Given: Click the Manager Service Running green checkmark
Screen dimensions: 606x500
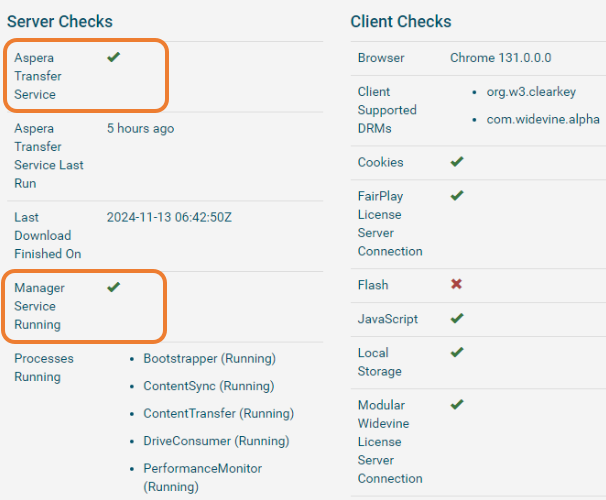Looking at the screenshot, I should tap(113, 288).
